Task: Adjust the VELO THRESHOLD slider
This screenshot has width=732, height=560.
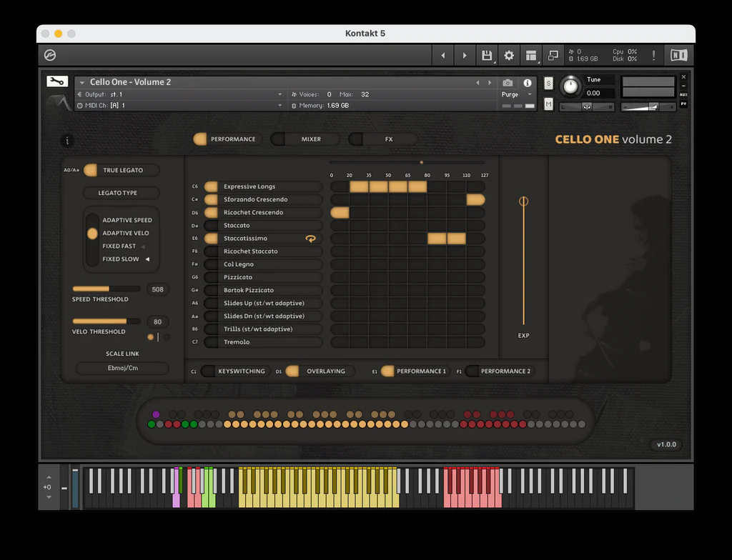Action: (x=107, y=321)
